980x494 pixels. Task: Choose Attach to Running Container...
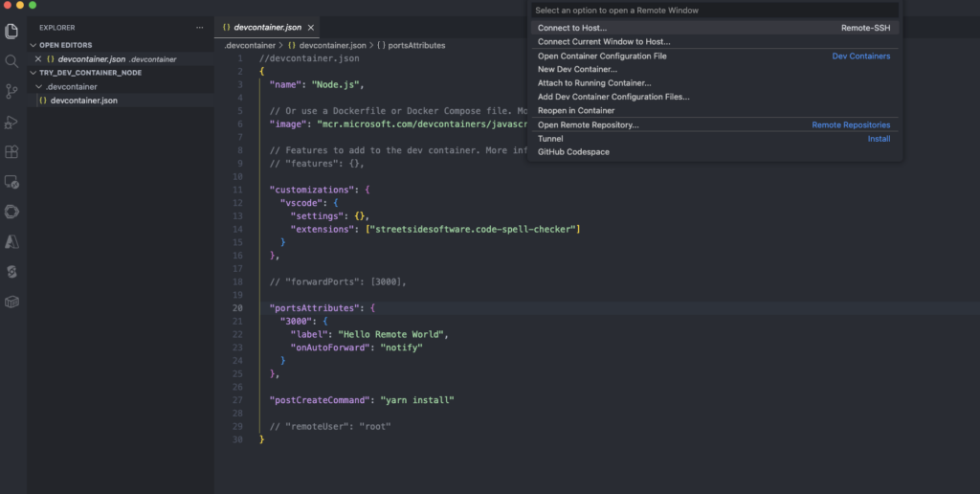594,83
